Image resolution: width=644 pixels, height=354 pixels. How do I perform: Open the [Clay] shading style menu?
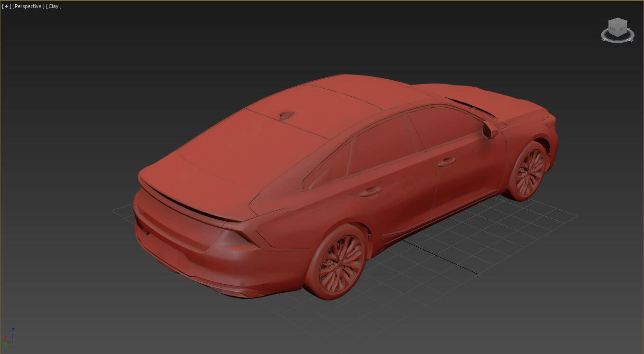54,6
